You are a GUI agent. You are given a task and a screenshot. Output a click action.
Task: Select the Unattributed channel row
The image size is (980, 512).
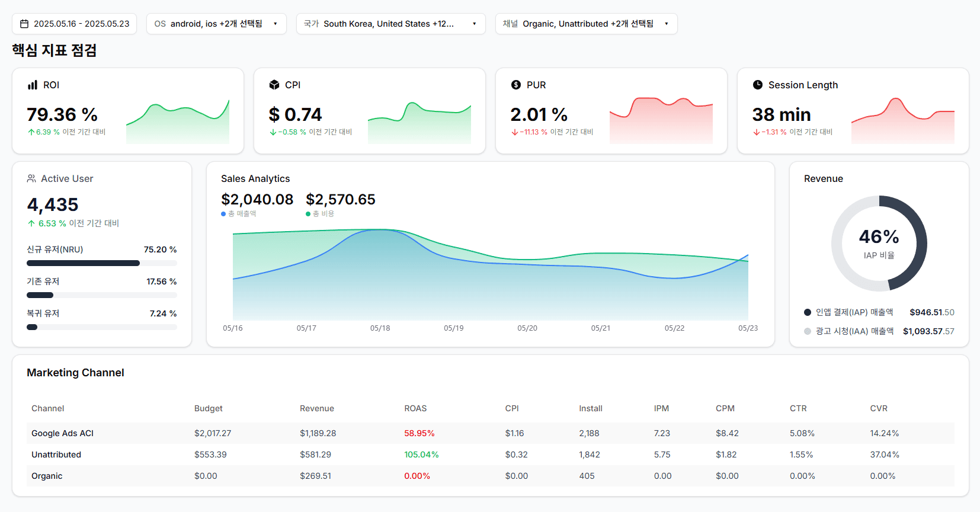(x=56, y=455)
